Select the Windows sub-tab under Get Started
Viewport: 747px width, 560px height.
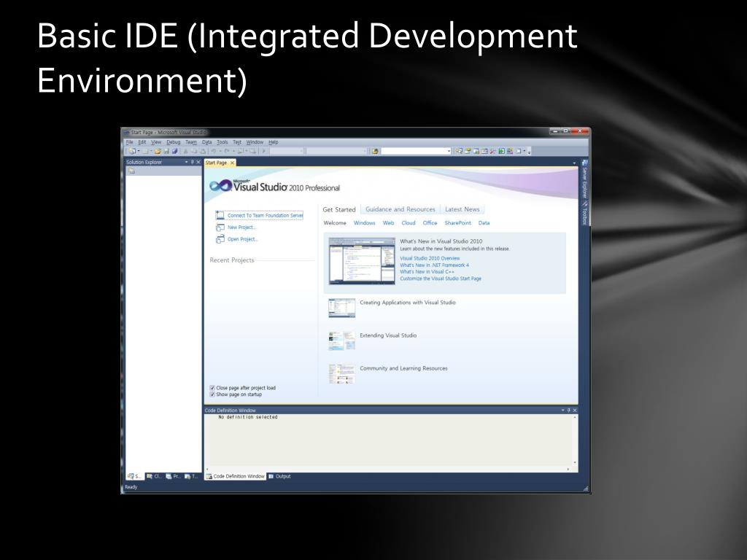pos(365,223)
